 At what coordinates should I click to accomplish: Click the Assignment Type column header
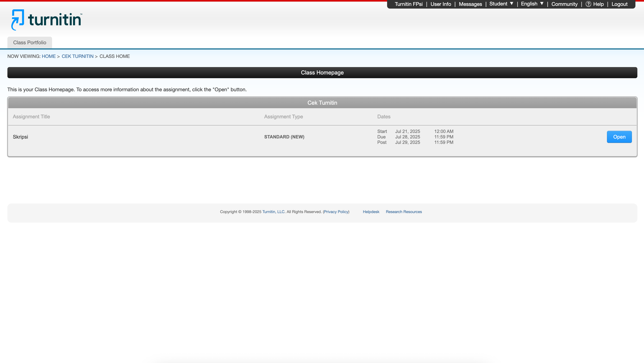pyautogui.click(x=283, y=117)
